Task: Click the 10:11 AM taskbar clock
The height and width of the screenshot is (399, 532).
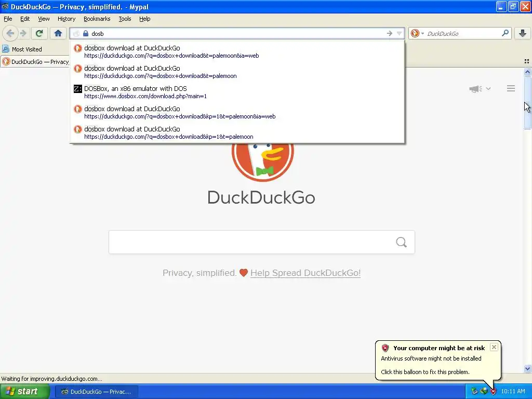Action: [513, 391]
